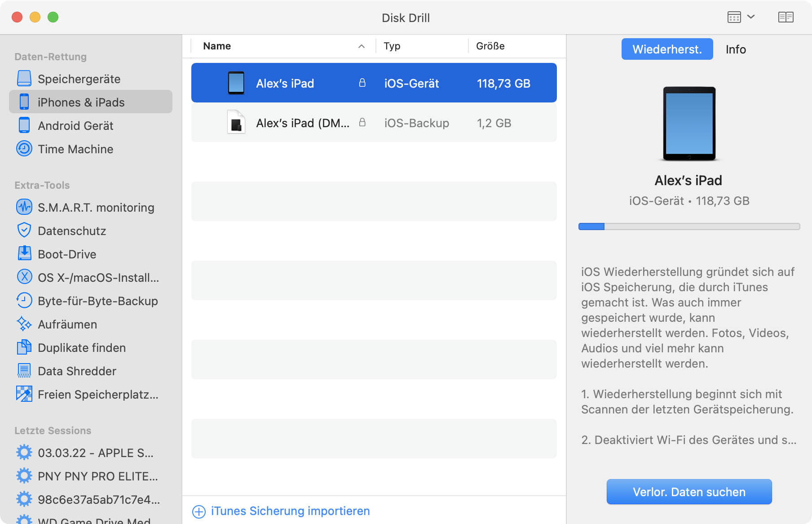Select iPhones & iPads in sidebar
812x524 pixels.
pyautogui.click(x=91, y=102)
